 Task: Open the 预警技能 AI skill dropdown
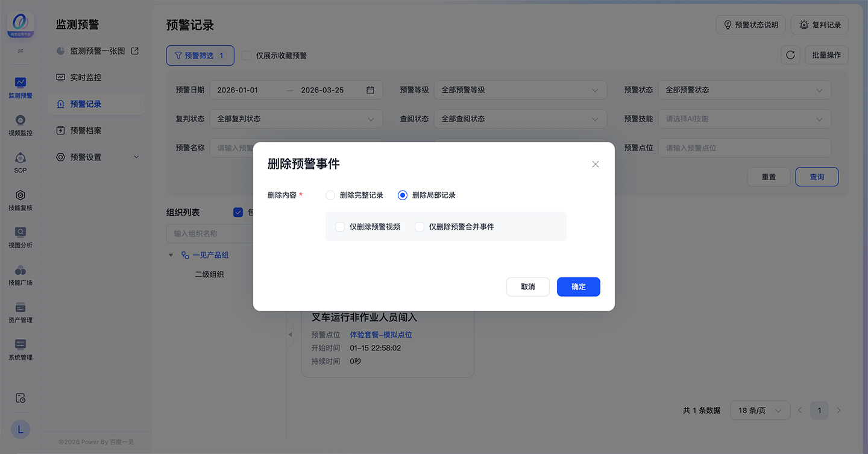click(x=744, y=119)
